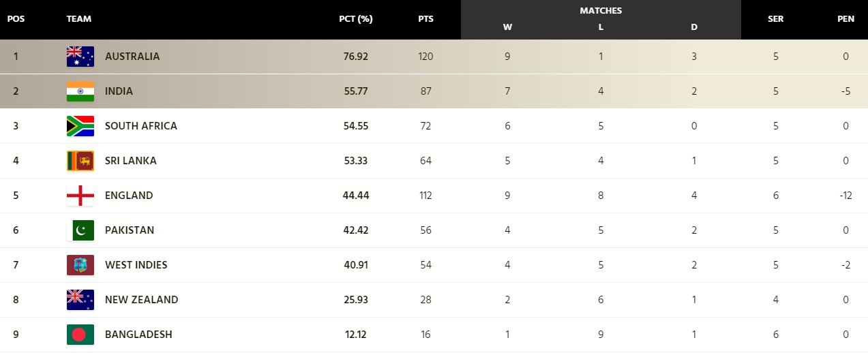Click the West Indies flag icon
The height and width of the screenshot is (353, 868).
pos(80,265)
